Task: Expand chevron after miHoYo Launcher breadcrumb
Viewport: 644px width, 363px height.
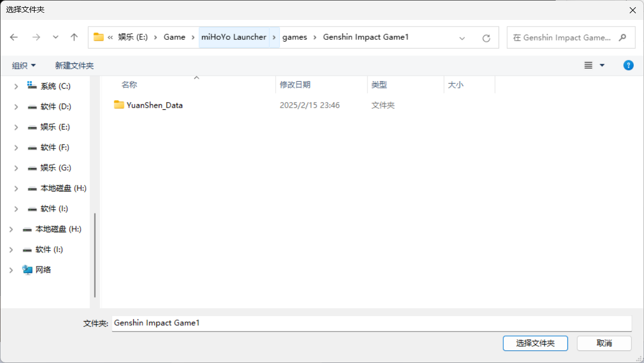Action: (275, 37)
